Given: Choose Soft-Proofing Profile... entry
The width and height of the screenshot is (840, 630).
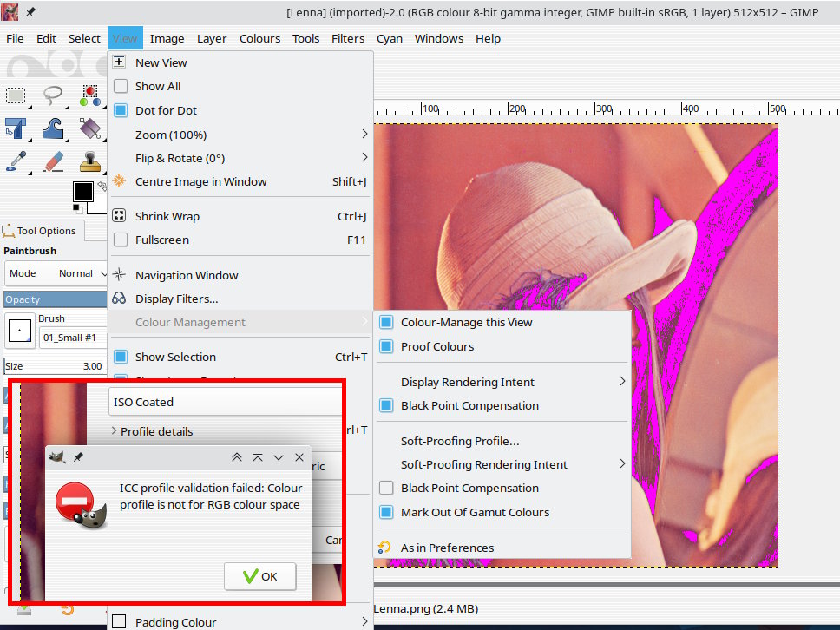Looking at the screenshot, I should (x=502, y=440).
